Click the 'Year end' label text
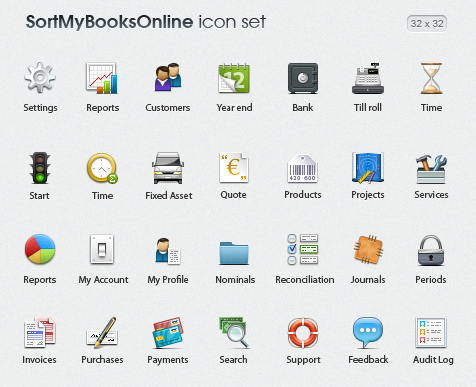The image size is (476, 387). pos(234,108)
